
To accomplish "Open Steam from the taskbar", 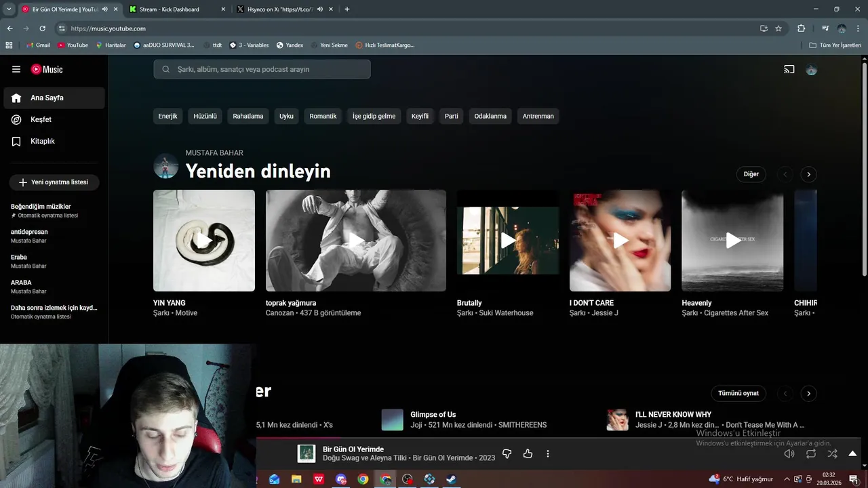I will [451, 479].
